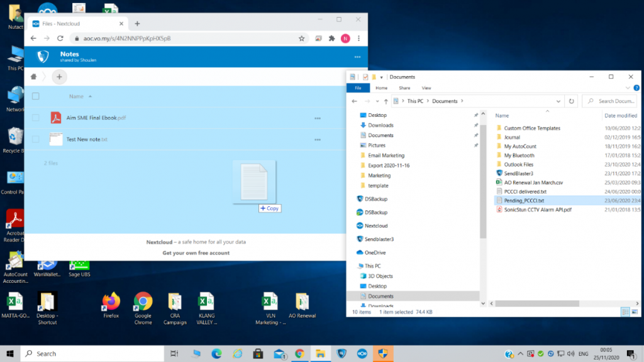Open the Chrome profile avatar

point(345,38)
